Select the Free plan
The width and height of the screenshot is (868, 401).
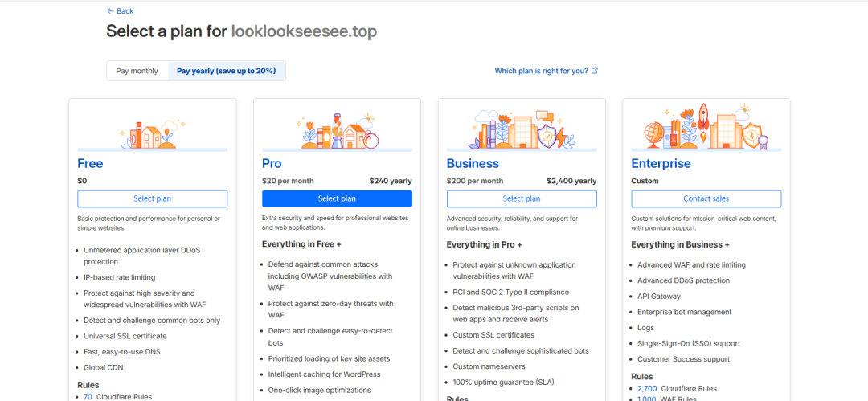point(152,198)
